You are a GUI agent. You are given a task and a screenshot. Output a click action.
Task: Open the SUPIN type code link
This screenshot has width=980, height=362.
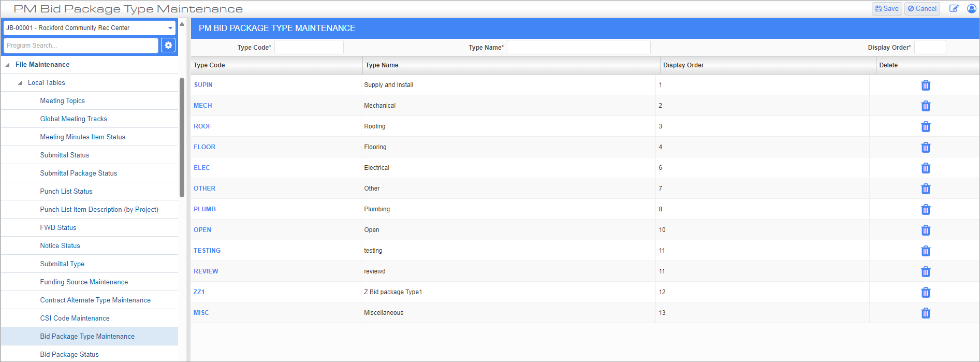(x=203, y=85)
